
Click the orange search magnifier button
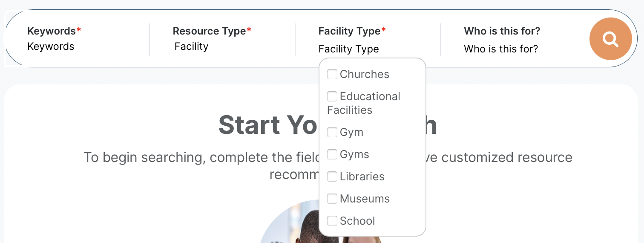coord(610,39)
